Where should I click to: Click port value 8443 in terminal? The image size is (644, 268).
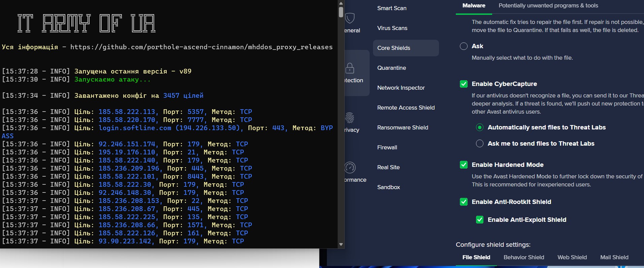[196, 176]
